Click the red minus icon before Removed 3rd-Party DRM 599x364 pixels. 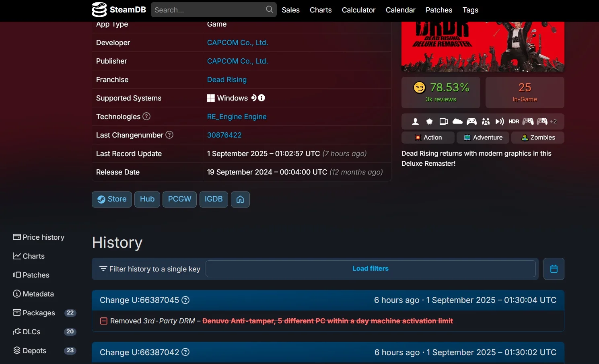pos(104,321)
